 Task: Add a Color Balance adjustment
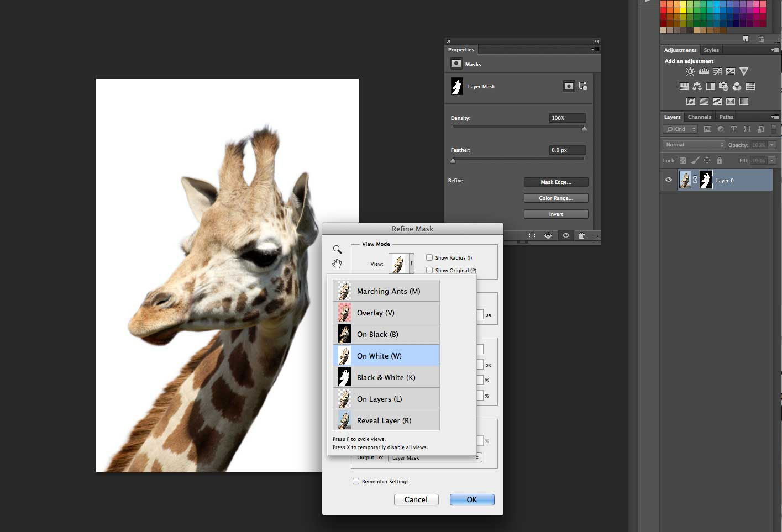[x=697, y=87]
